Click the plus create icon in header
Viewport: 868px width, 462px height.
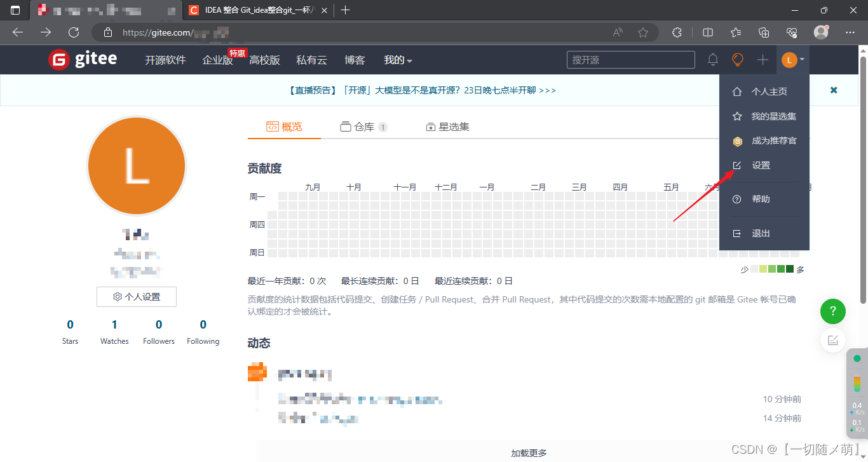click(x=763, y=60)
